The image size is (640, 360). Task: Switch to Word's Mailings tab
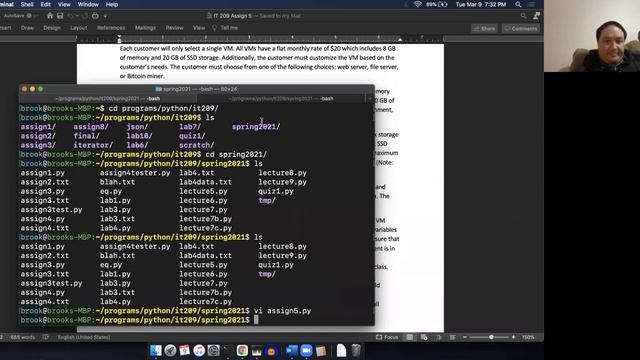(x=145, y=28)
